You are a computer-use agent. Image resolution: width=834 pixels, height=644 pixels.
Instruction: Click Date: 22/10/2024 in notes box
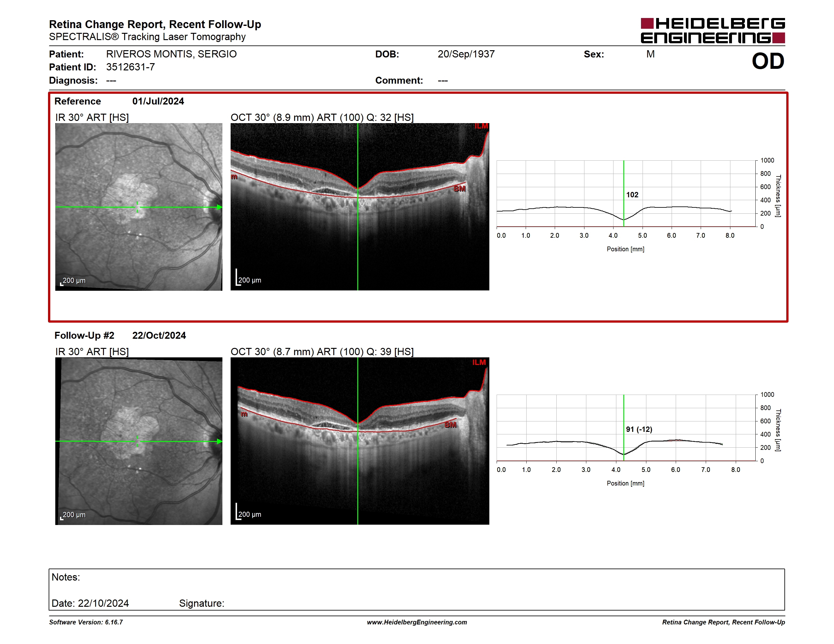90,603
